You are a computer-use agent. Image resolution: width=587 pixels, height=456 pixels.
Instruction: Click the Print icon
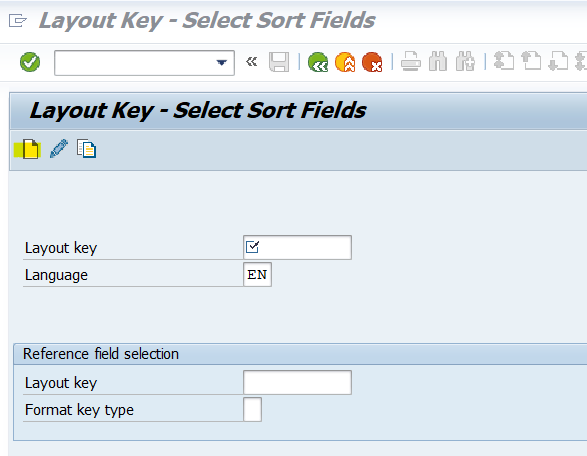click(x=411, y=62)
